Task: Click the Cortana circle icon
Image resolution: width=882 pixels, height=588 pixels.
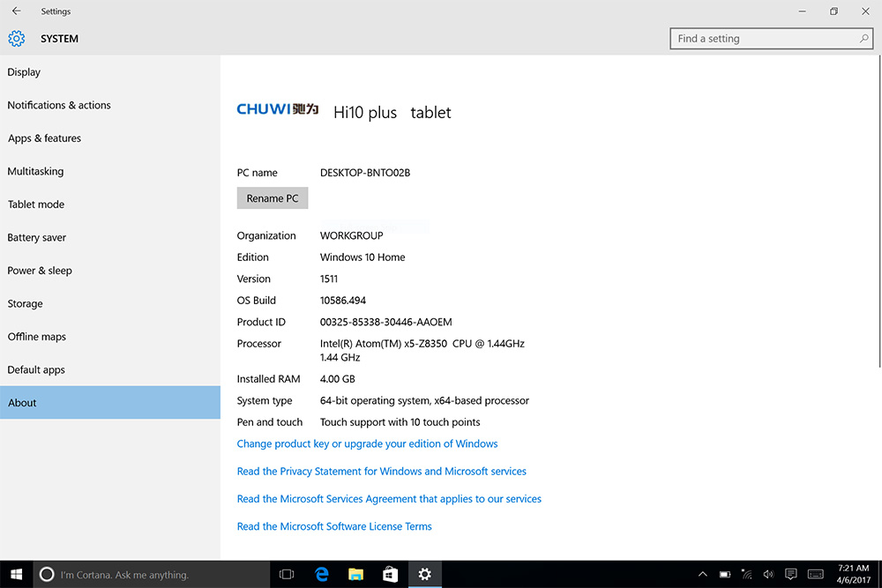Action: 47,574
